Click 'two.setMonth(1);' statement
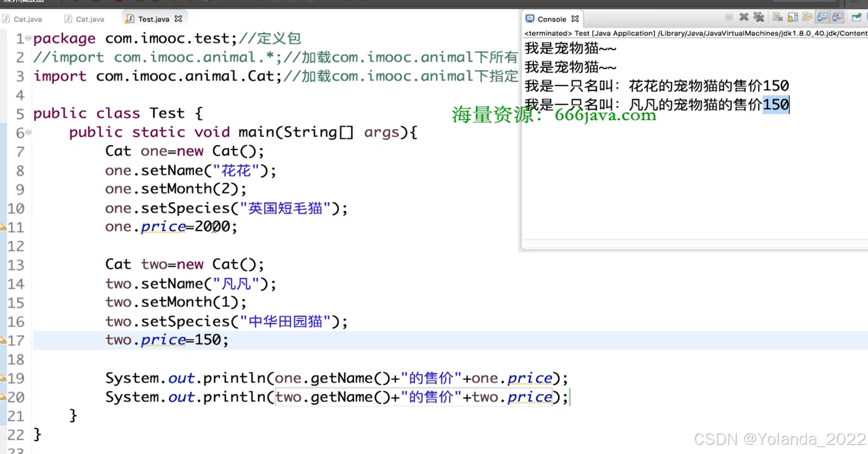This screenshot has width=868, height=454. [x=176, y=302]
